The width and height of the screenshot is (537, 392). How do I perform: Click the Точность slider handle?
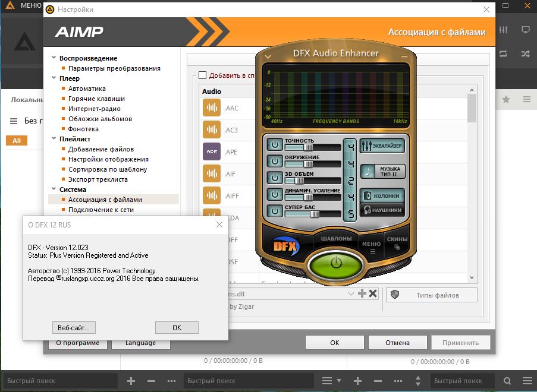coord(308,147)
